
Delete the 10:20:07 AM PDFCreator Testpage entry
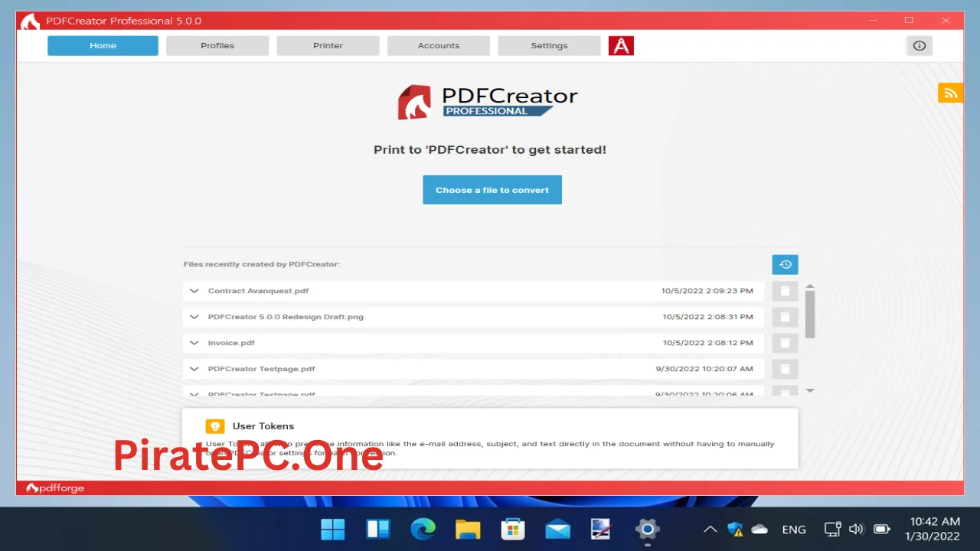tap(785, 369)
